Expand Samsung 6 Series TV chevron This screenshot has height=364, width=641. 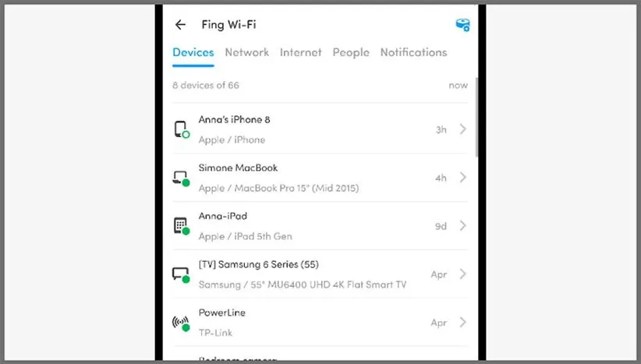click(x=462, y=274)
